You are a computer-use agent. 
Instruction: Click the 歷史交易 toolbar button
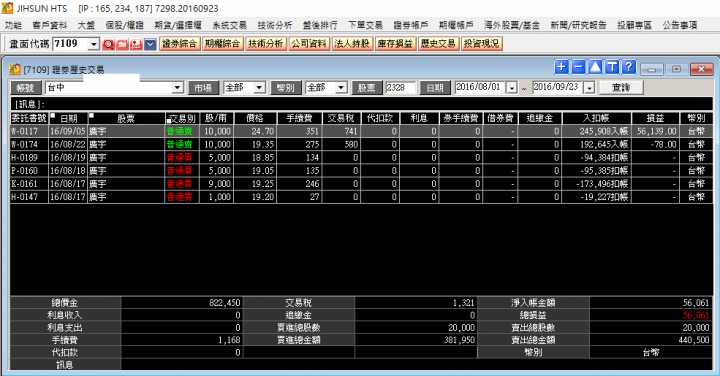439,44
